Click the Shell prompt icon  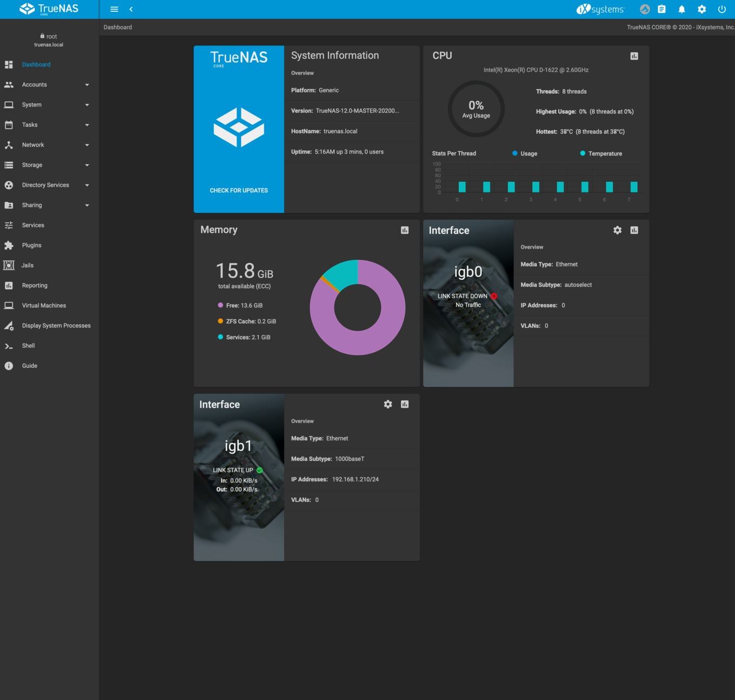[9, 346]
